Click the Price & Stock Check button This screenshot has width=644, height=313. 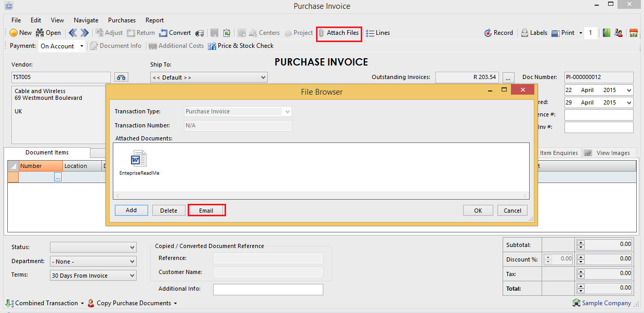(x=241, y=46)
